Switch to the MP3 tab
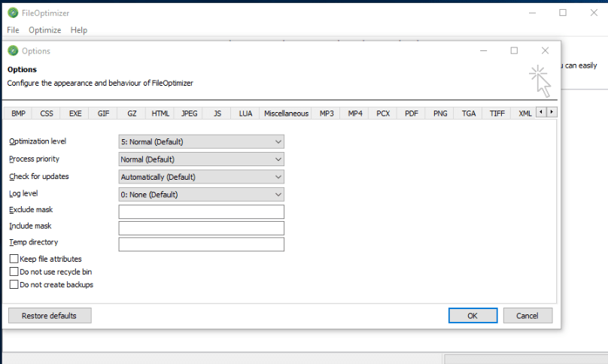 [x=327, y=114]
